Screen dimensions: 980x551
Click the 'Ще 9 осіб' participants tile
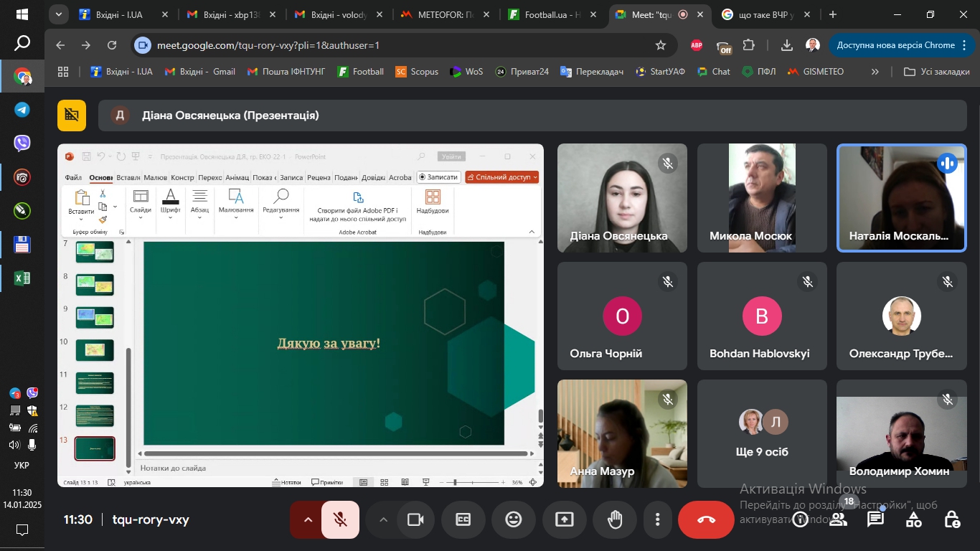point(762,434)
